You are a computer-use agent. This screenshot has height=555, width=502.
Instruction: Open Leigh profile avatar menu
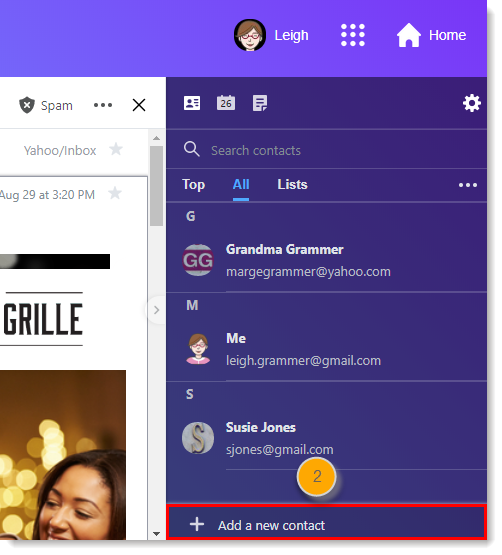click(250, 35)
